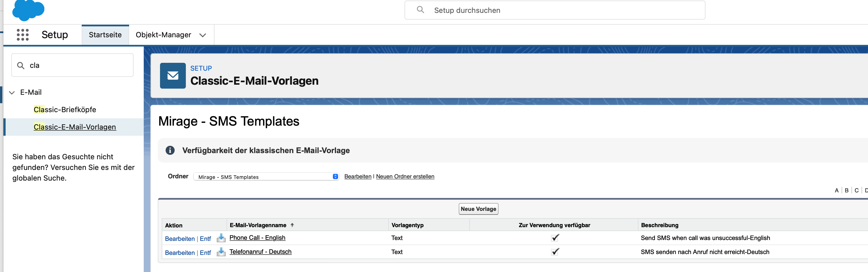Click description SMS senden nach Anruf nicht erreicht-Deutsch

point(705,252)
